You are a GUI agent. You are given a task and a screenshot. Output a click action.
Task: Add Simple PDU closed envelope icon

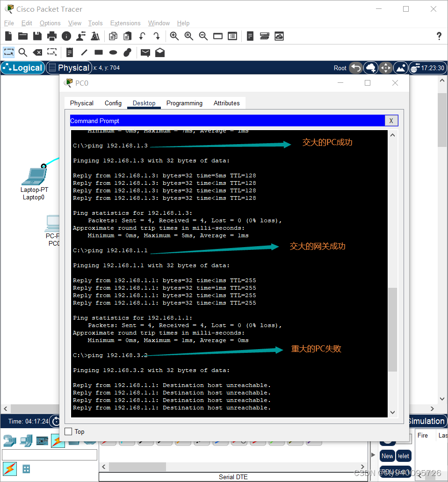point(145,53)
